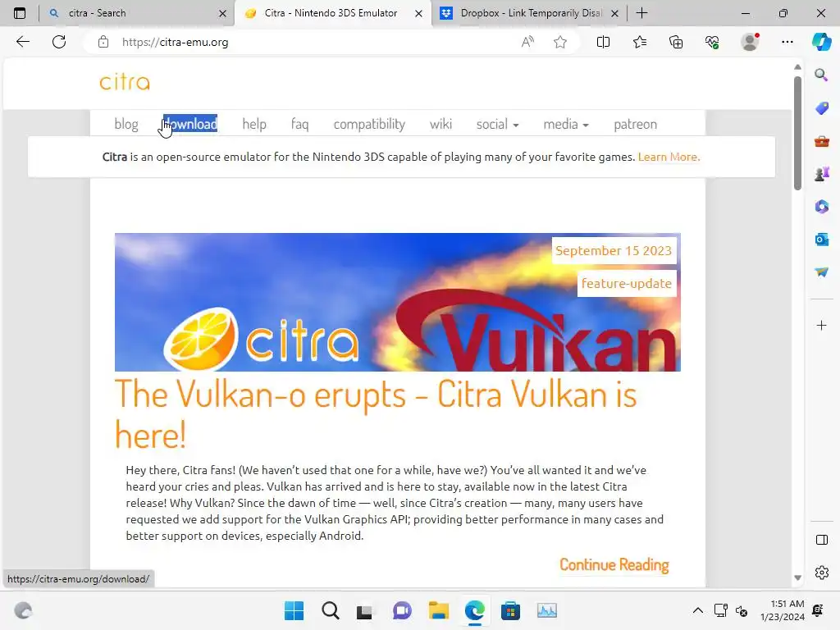Image resolution: width=840 pixels, height=630 pixels.
Task: Open sidebar Tools briefcase icon
Action: 821,141
